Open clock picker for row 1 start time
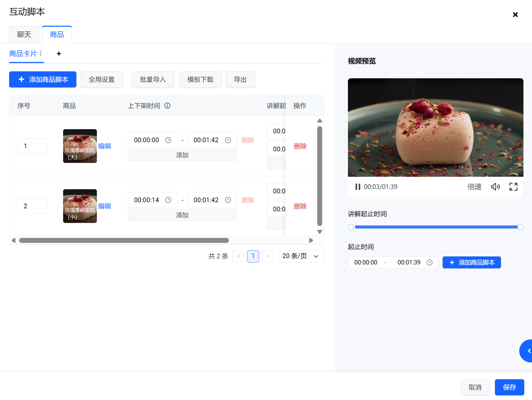The width and height of the screenshot is (532, 400). tap(168, 140)
